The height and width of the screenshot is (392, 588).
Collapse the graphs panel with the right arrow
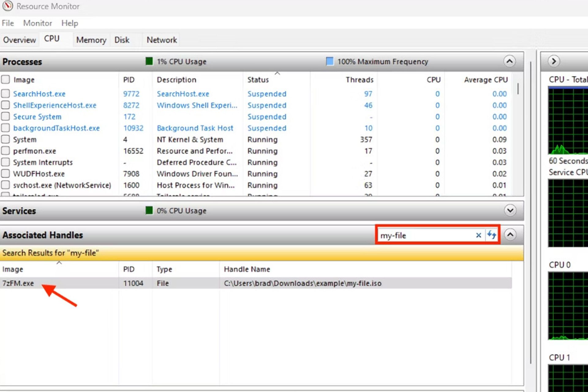pos(554,61)
